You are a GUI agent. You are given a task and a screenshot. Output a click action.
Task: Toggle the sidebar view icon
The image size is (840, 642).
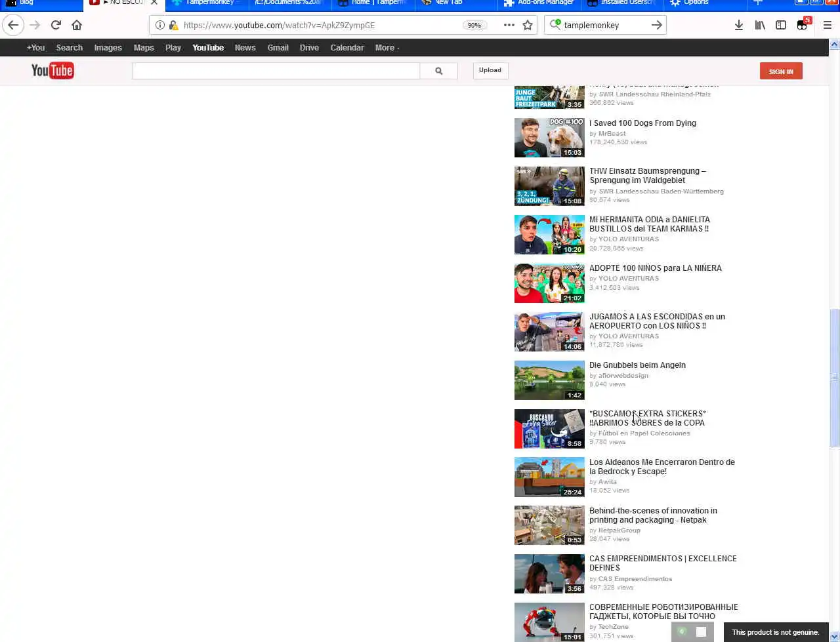(x=781, y=25)
